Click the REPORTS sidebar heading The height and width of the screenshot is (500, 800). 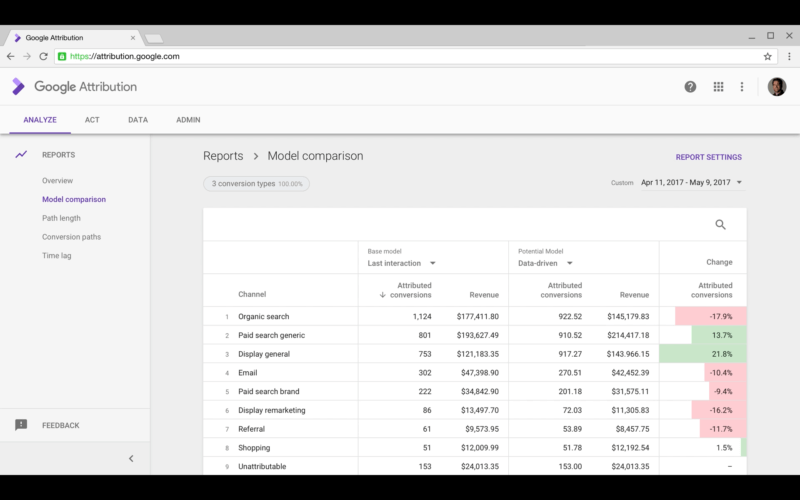pos(59,155)
